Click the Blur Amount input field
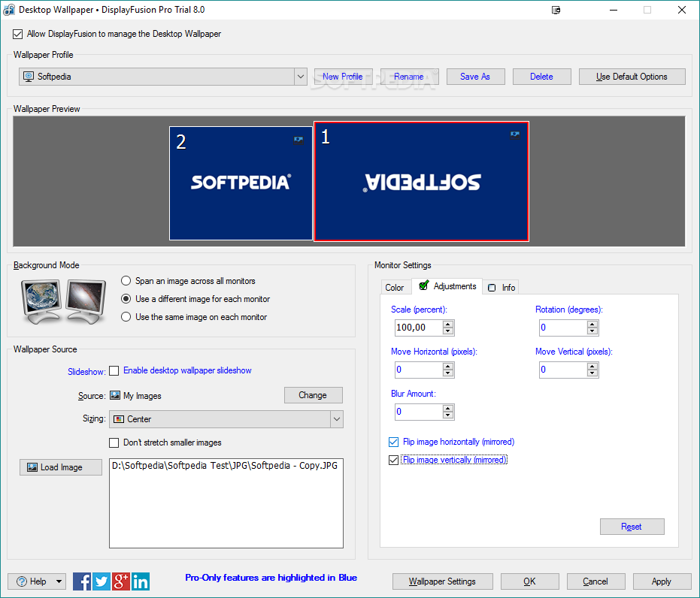This screenshot has width=700, height=598. (419, 412)
